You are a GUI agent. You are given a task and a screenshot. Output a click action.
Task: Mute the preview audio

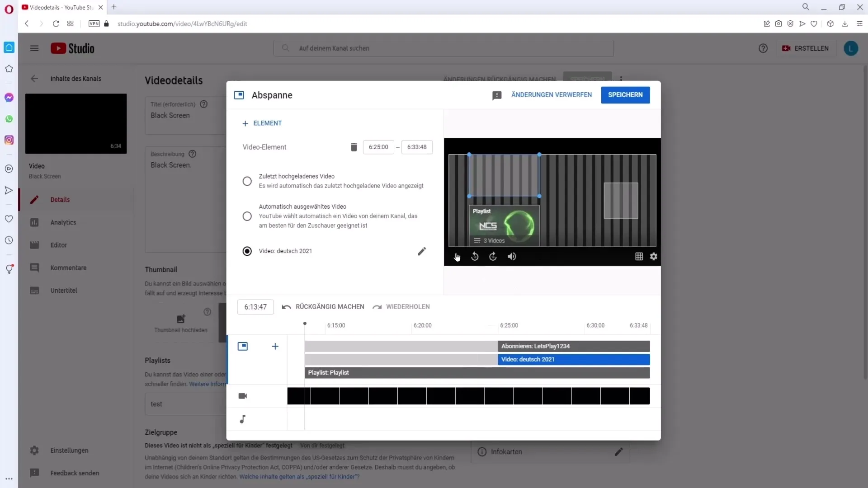pyautogui.click(x=512, y=257)
